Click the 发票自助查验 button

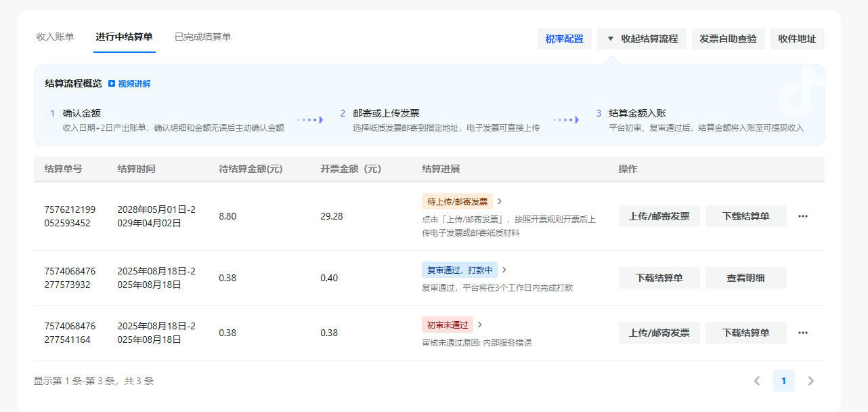pos(728,39)
